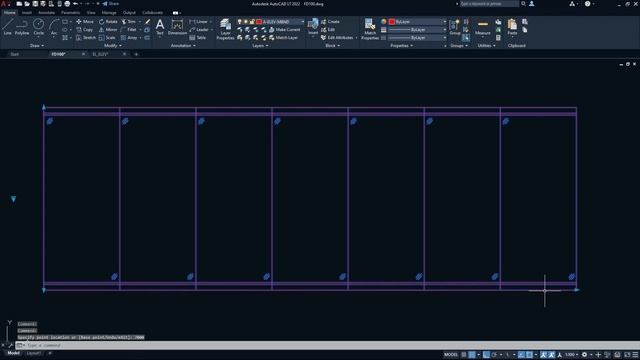Open the Annotate ribbon tab

(47, 13)
